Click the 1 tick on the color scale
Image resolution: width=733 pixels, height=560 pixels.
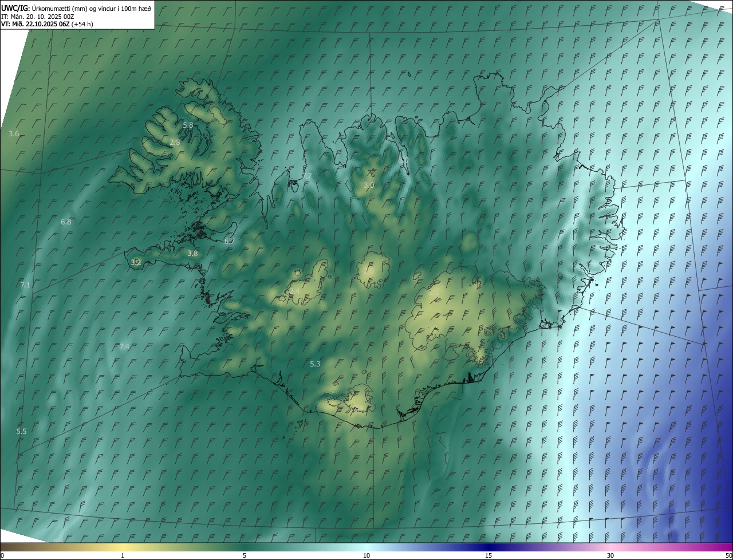pyautogui.click(x=123, y=555)
